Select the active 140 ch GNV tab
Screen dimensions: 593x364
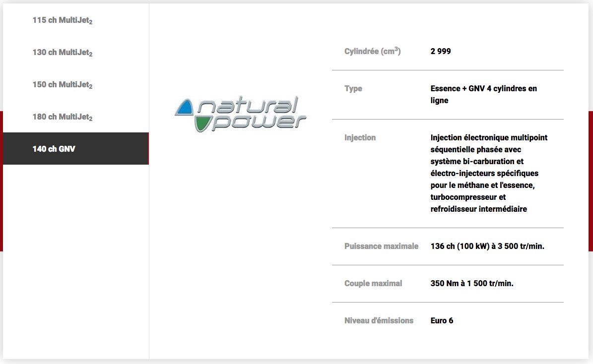click(x=75, y=149)
